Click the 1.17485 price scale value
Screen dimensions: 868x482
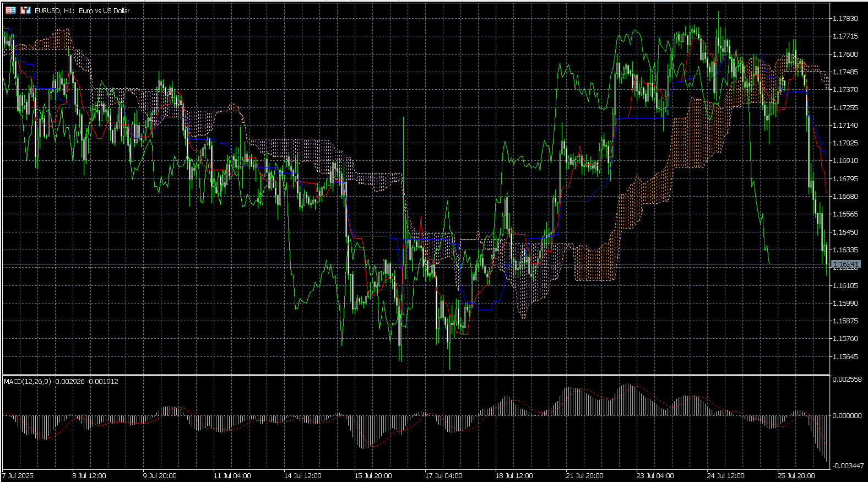[x=845, y=72]
